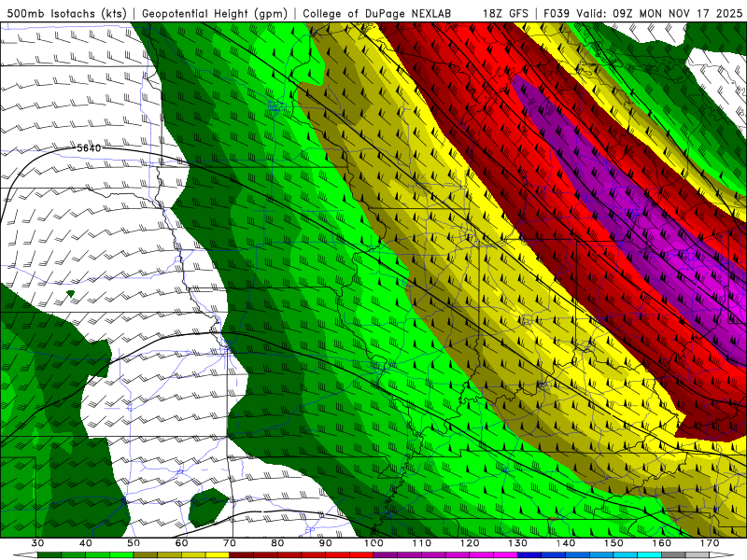
Task: Click the "500mb Isotachs (kts)" title text
Action: [x=66, y=14]
